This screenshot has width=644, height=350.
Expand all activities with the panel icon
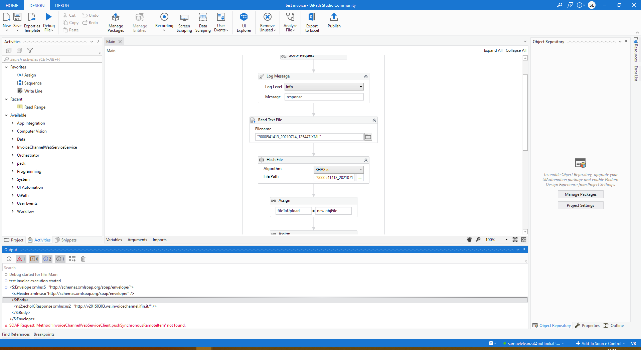point(9,50)
